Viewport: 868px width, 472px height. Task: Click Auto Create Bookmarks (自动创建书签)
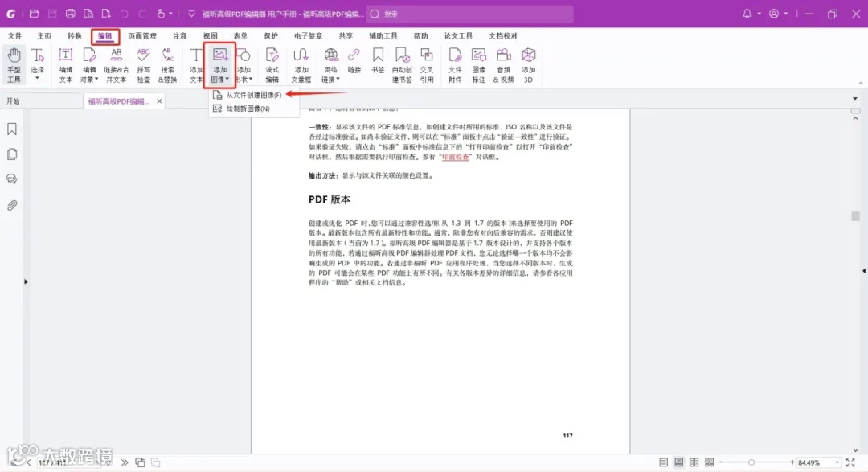pyautogui.click(x=402, y=65)
